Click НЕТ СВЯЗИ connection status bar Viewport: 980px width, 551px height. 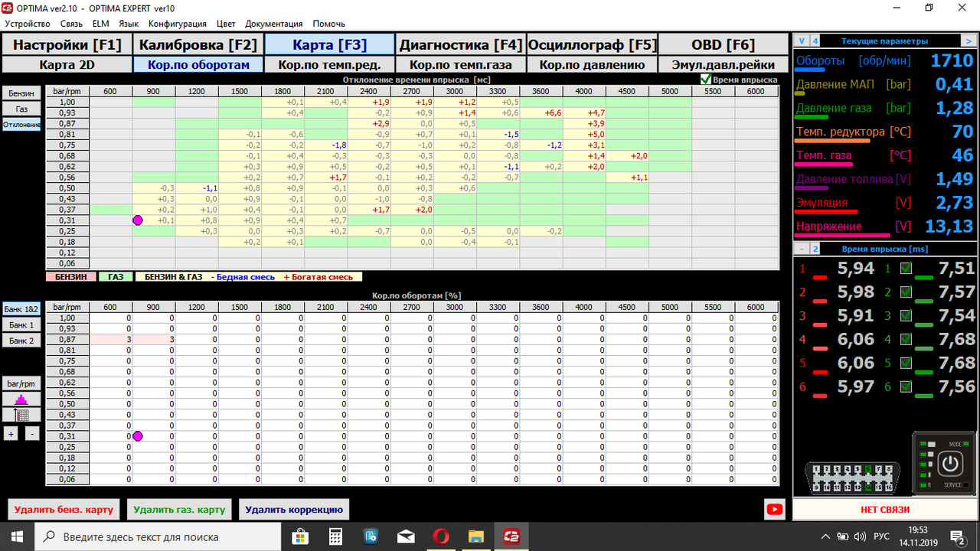pyautogui.click(x=884, y=509)
